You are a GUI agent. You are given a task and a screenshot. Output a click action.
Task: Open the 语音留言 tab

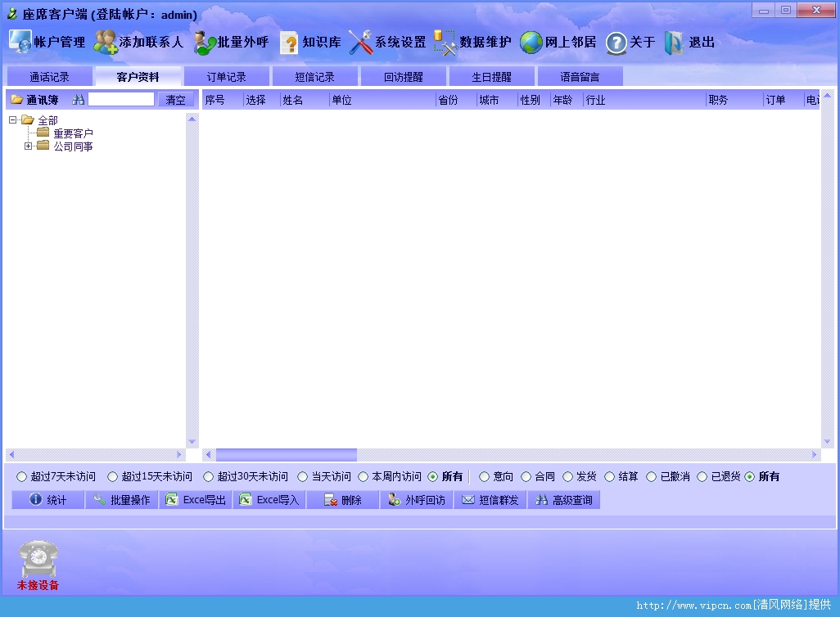coord(580,77)
